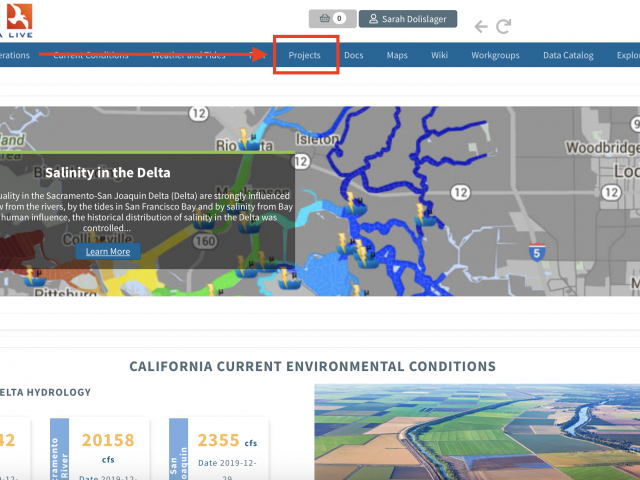Click the Salinity in the Delta heading
This screenshot has width=640, height=480.
[x=108, y=173]
